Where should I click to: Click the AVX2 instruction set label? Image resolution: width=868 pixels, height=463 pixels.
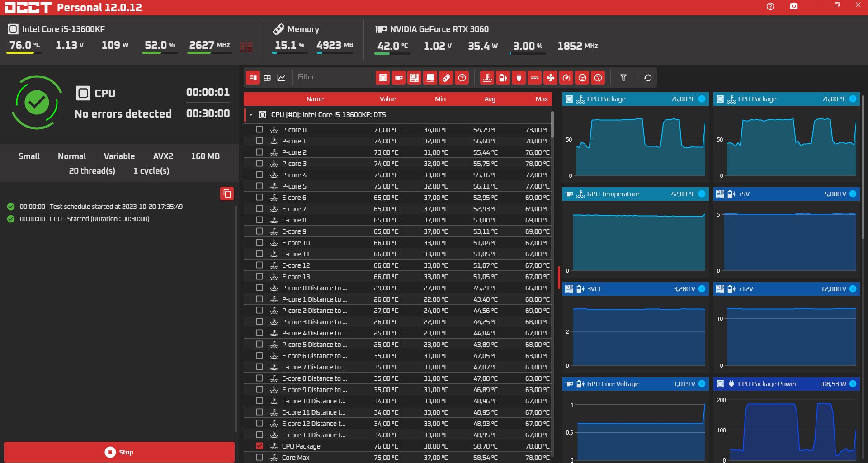163,156
